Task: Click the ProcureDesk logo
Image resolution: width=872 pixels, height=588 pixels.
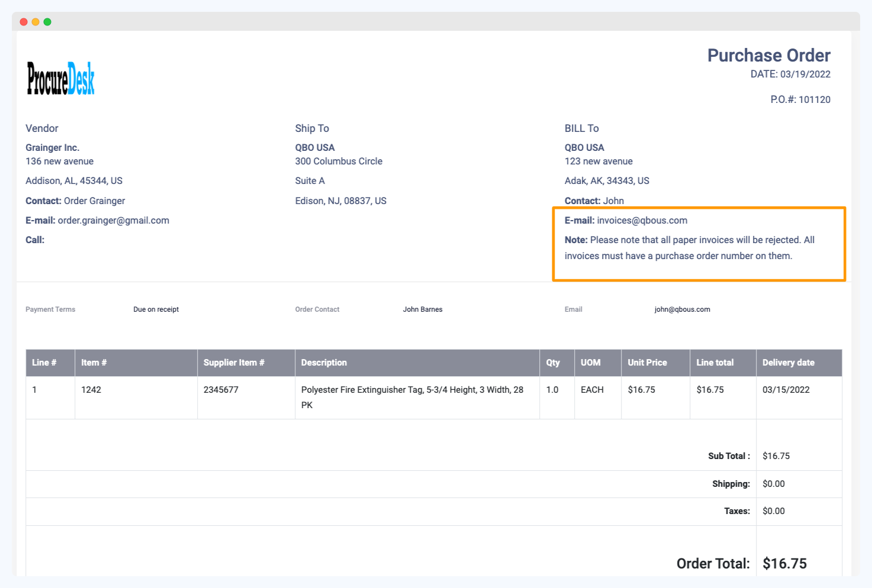Action: coord(60,77)
